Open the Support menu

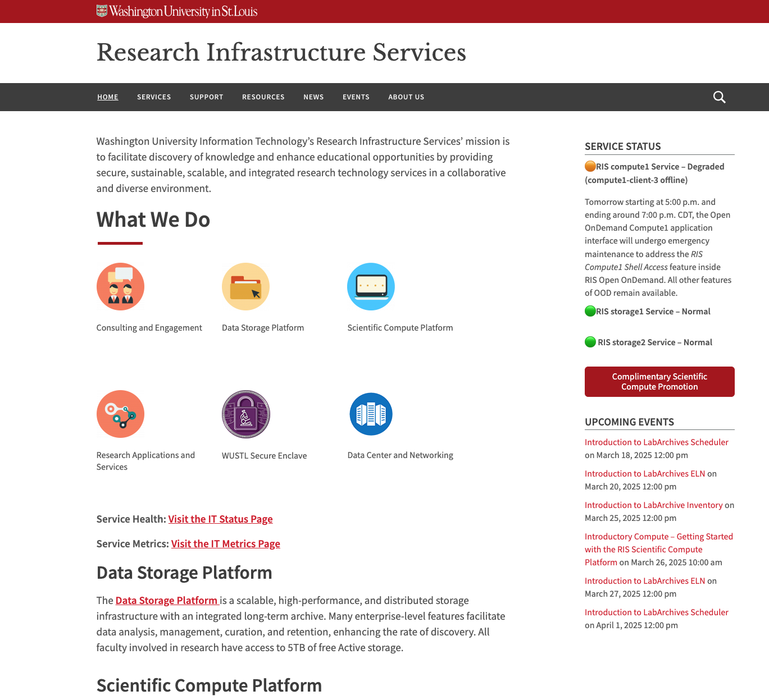coord(207,97)
